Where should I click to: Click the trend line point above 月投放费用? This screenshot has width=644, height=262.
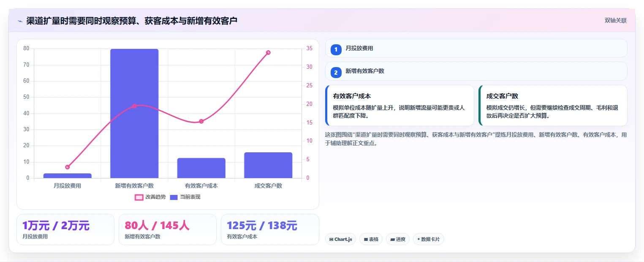pos(68,167)
